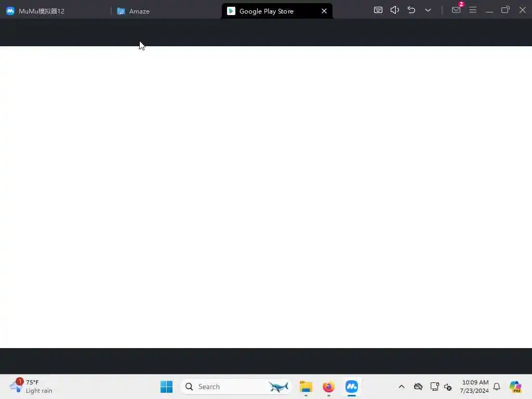This screenshot has height=399, width=532.
Task: Open Firefox from the taskbar
Action: point(328,387)
